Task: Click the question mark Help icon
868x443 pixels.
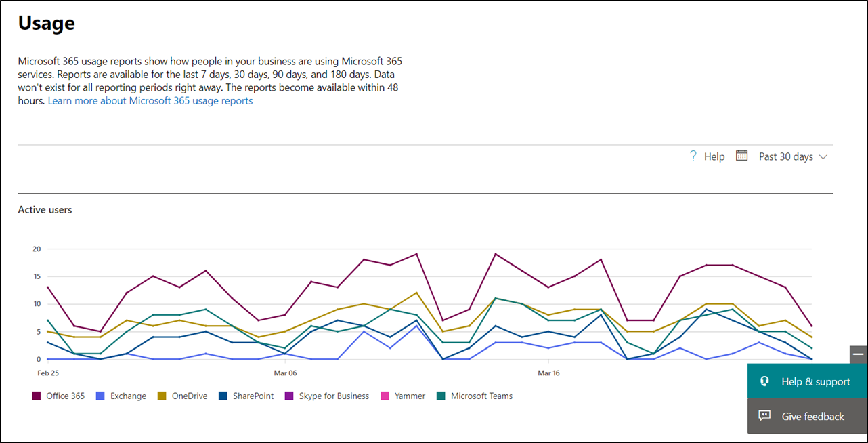Action: 693,156
